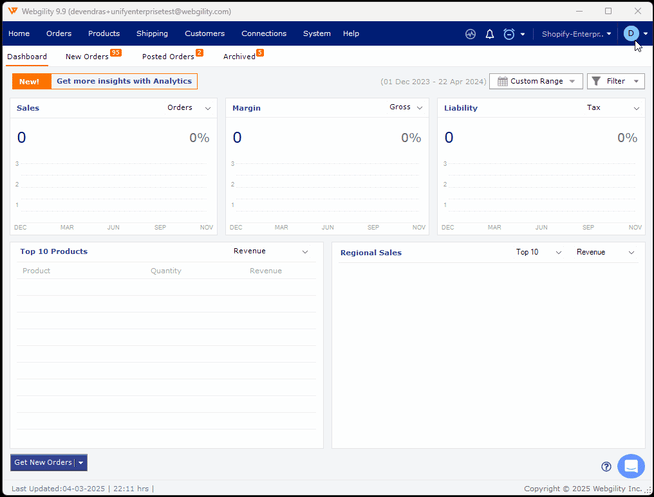
Task: Click the user profile avatar D
Action: pyautogui.click(x=631, y=34)
